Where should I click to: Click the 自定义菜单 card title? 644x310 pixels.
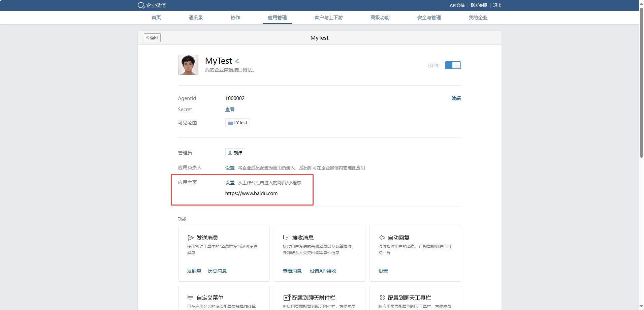click(210, 298)
